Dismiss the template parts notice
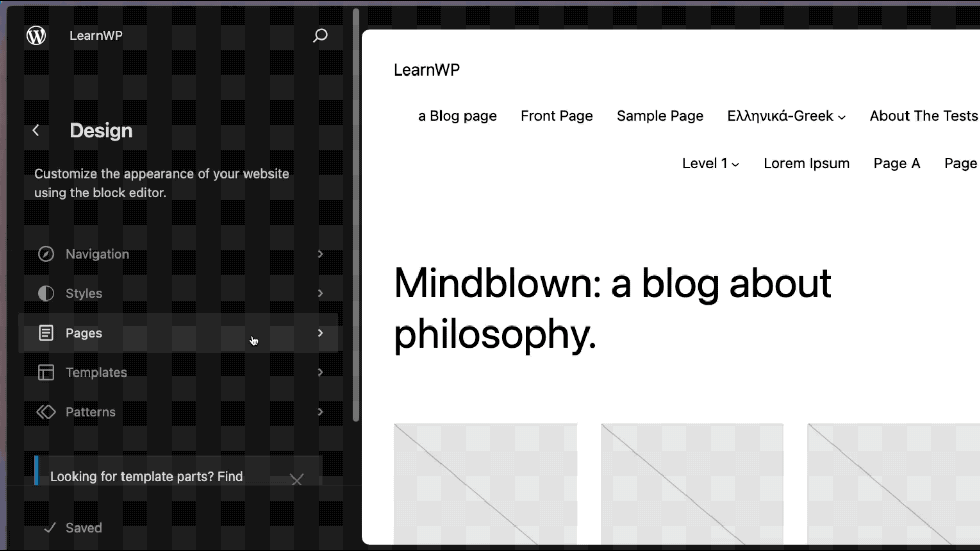 coord(297,480)
